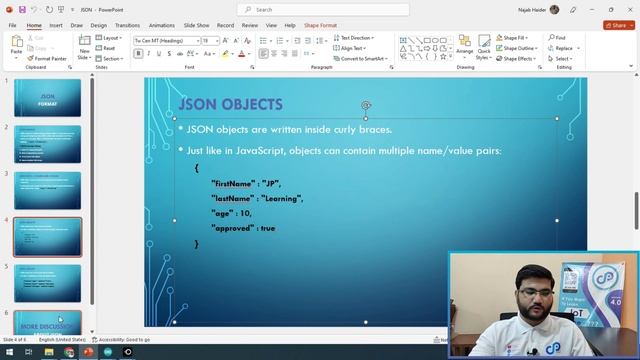Expand Convert to SmartArt menu

pos(360,59)
